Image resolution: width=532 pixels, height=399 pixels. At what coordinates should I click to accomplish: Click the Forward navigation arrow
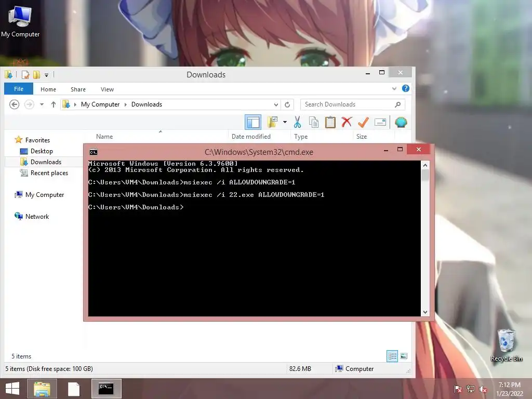click(x=29, y=104)
